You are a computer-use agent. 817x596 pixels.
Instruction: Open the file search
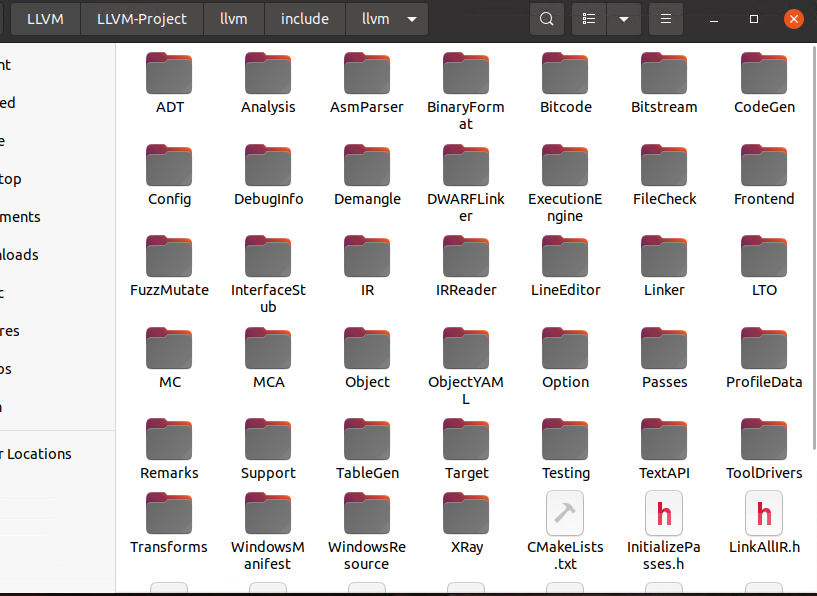(x=547, y=19)
